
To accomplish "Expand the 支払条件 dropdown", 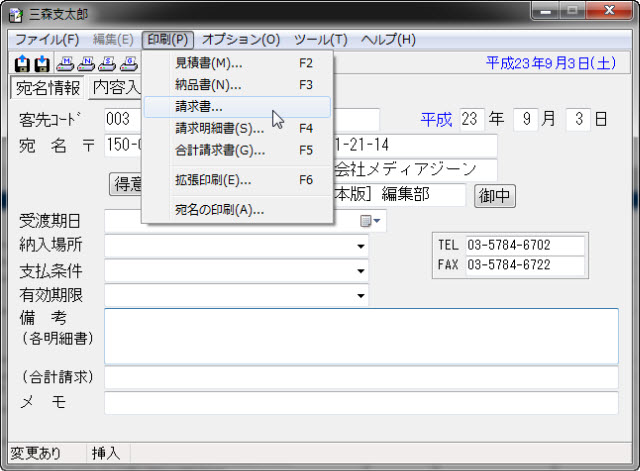I will pos(360,271).
